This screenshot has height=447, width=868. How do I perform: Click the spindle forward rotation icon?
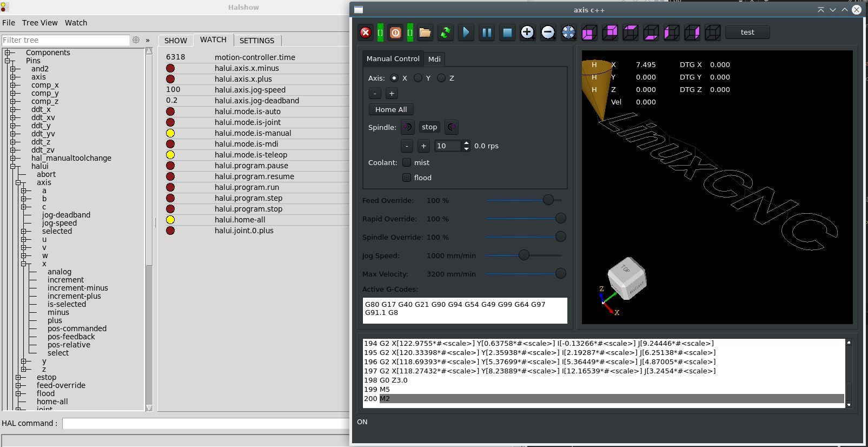click(452, 127)
